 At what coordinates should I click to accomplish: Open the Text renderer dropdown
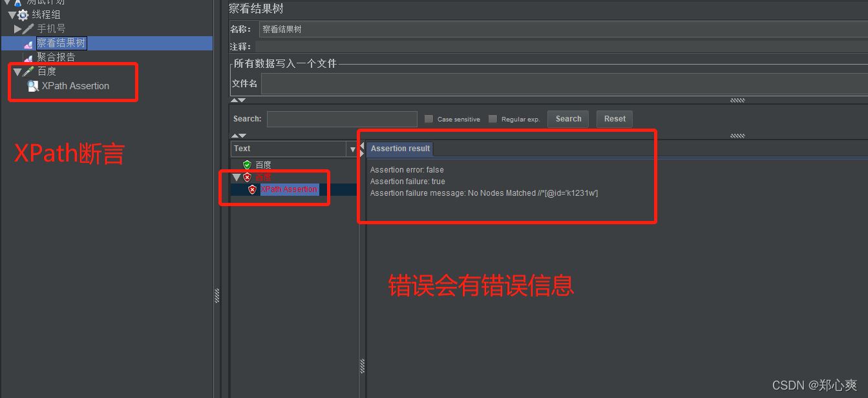(353, 149)
